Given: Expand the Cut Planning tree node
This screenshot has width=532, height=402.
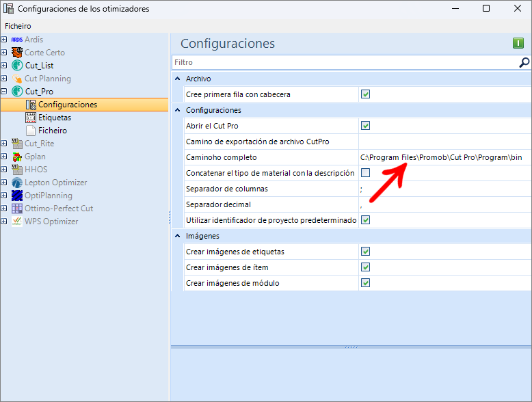Looking at the screenshot, I should pos(3,79).
